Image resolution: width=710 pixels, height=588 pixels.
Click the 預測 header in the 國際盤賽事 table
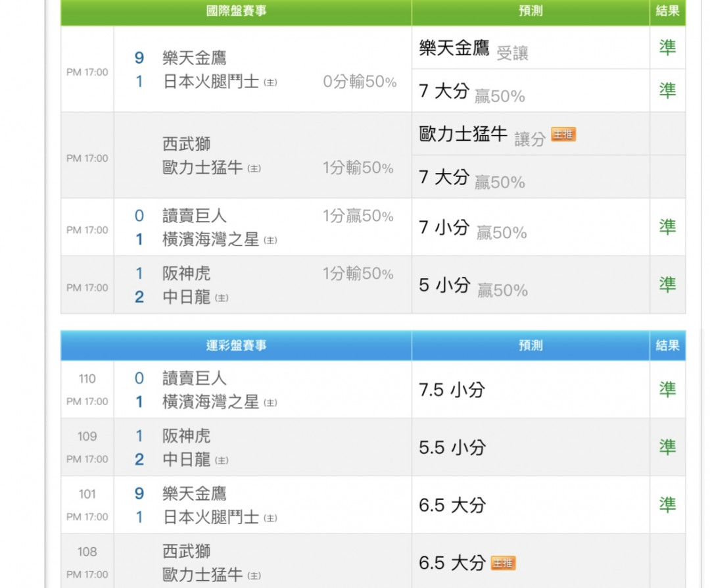(x=531, y=11)
